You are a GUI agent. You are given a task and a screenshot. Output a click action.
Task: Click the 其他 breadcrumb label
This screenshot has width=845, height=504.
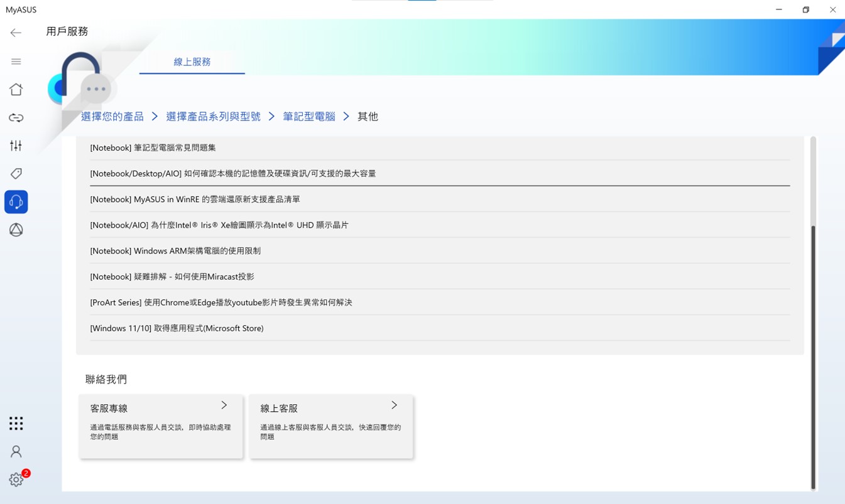pyautogui.click(x=368, y=117)
